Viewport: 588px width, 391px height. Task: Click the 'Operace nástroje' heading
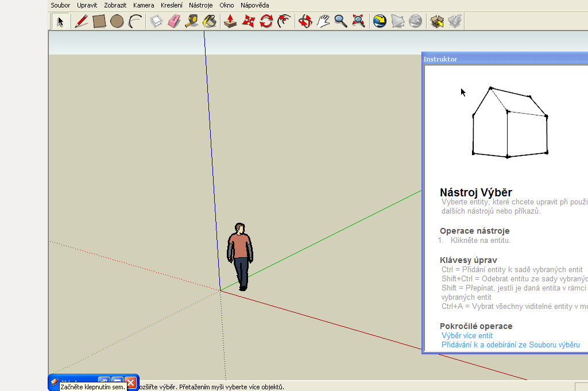tap(475, 231)
